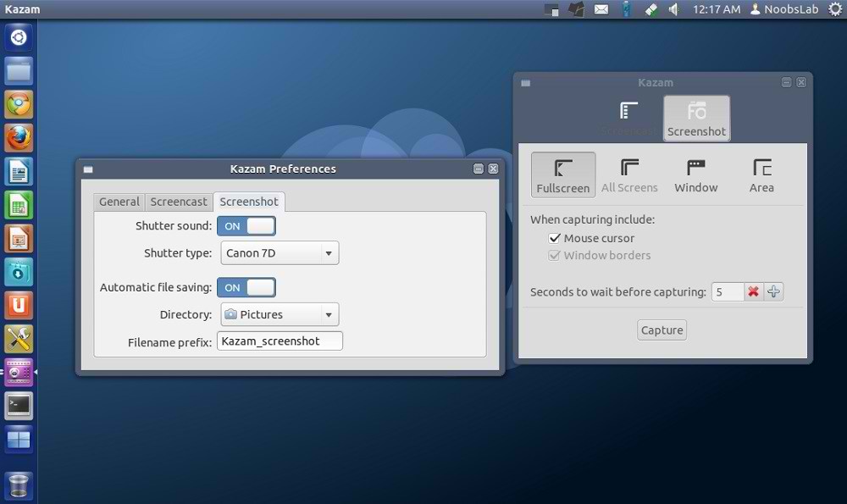Image resolution: width=847 pixels, height=504 pixels.
Task: Select the Screenshot tab in Kazam Preferences
Action: tap(249, 202)
